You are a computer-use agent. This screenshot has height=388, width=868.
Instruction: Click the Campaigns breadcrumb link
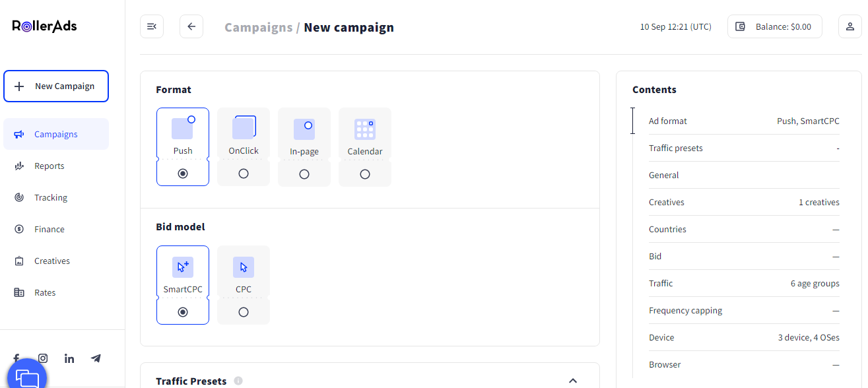click(258, 28)
